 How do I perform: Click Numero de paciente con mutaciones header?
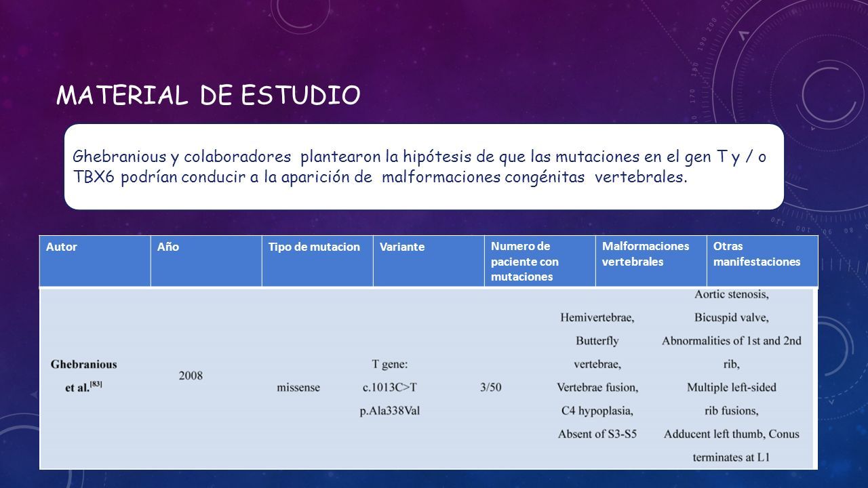point(540,261)
